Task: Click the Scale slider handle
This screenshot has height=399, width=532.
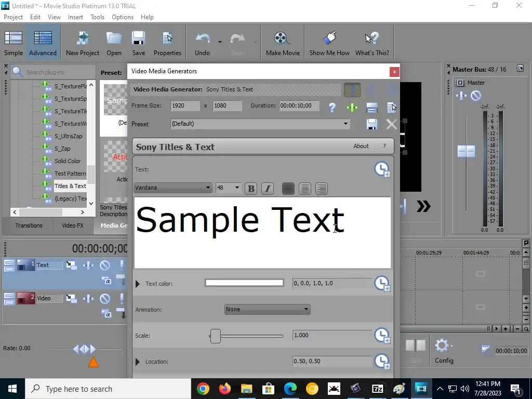Action: point(216,336)
